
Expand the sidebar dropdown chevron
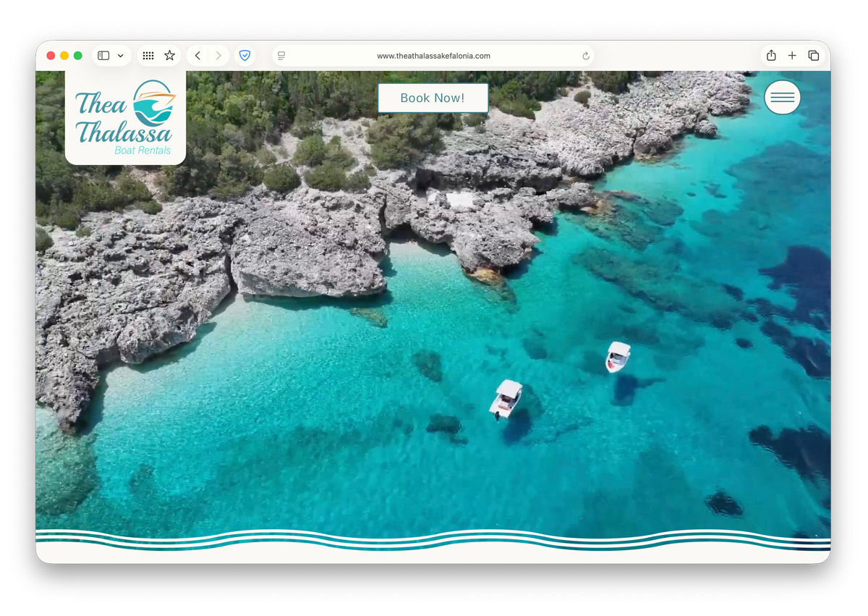pyautogui.click(x=121, y=56)
